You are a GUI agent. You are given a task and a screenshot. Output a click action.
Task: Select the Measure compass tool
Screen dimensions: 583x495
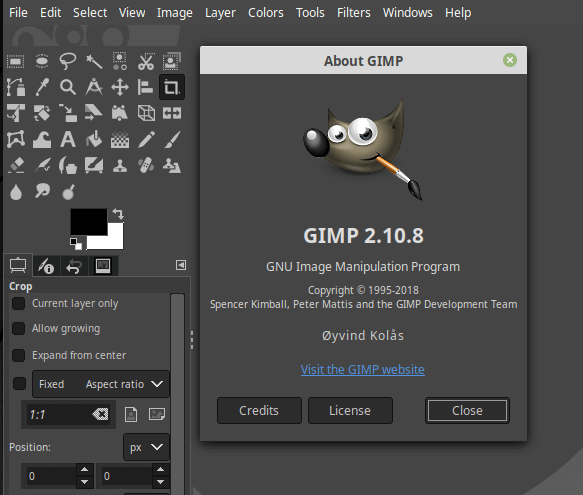pyautogui.click(x=94, y=87)
